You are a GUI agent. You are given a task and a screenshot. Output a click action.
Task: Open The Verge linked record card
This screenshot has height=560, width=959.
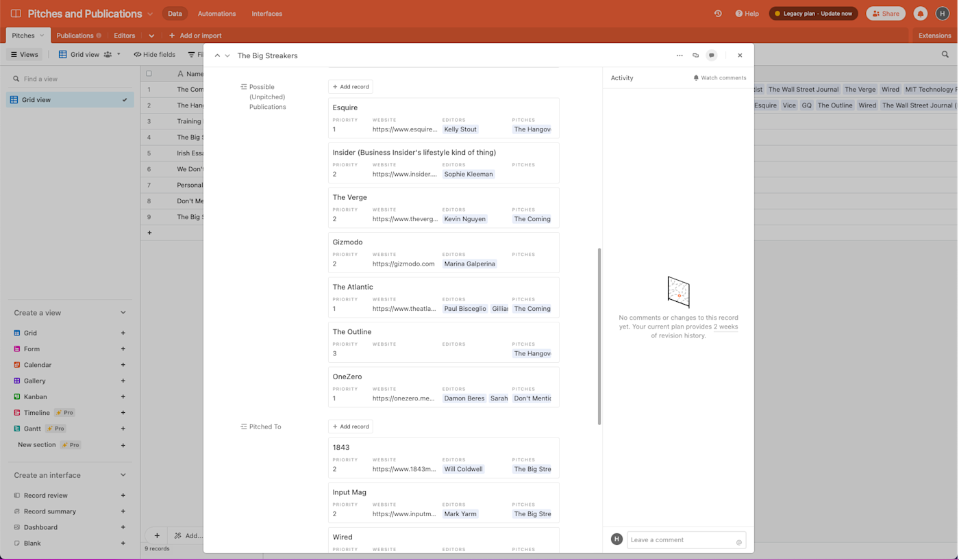[444, 208]
